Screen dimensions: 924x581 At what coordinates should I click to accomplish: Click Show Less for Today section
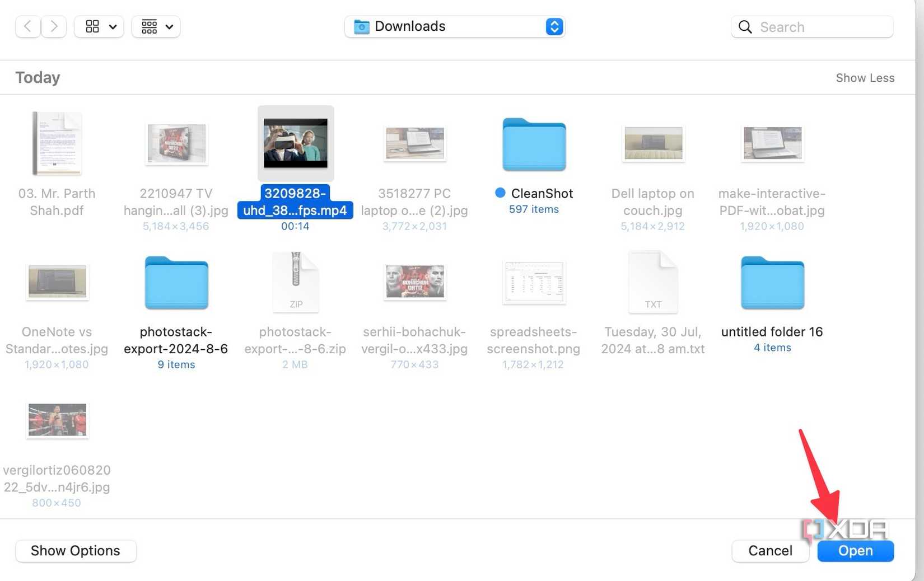click(865, 78)
